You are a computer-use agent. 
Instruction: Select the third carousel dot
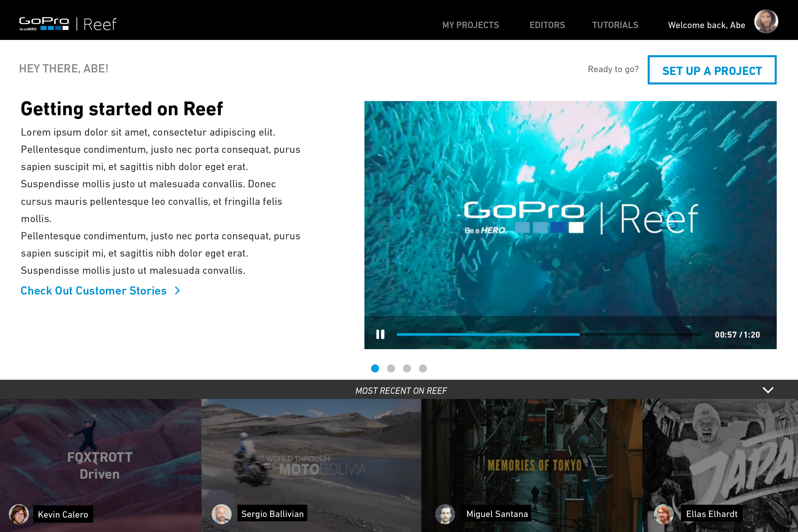(x=407, y=368)
